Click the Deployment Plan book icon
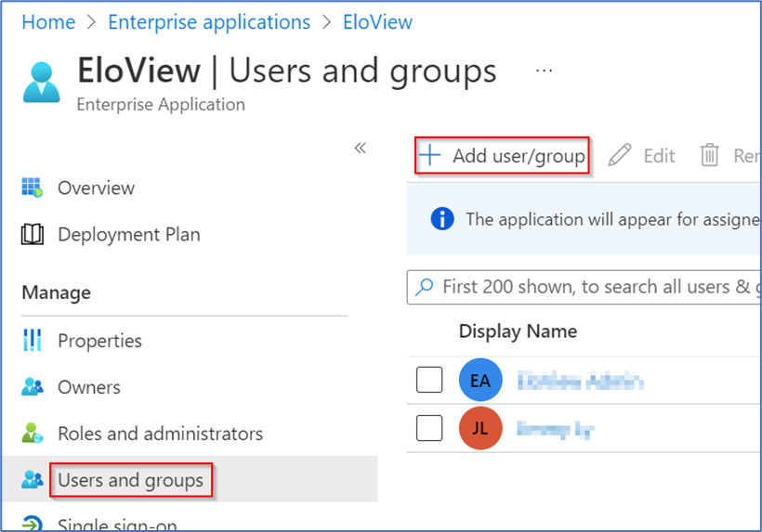 [33, 235]
